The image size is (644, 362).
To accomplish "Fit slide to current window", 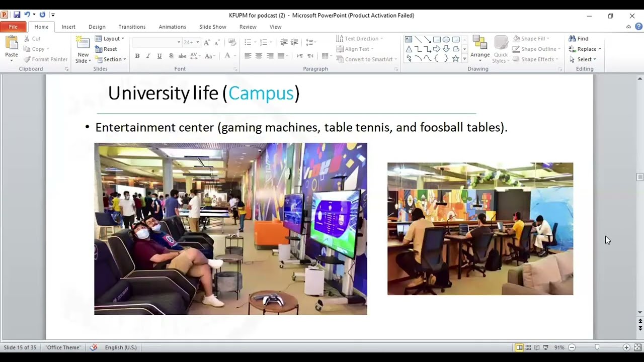I will (x=637, y=347).
